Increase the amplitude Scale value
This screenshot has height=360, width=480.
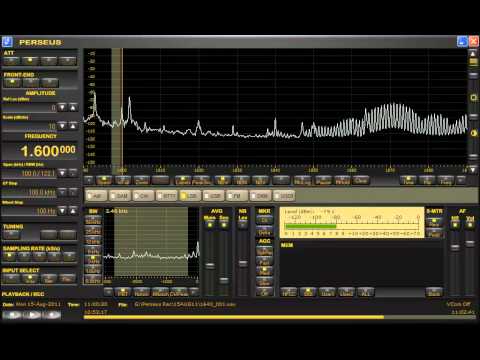[73, 126]
